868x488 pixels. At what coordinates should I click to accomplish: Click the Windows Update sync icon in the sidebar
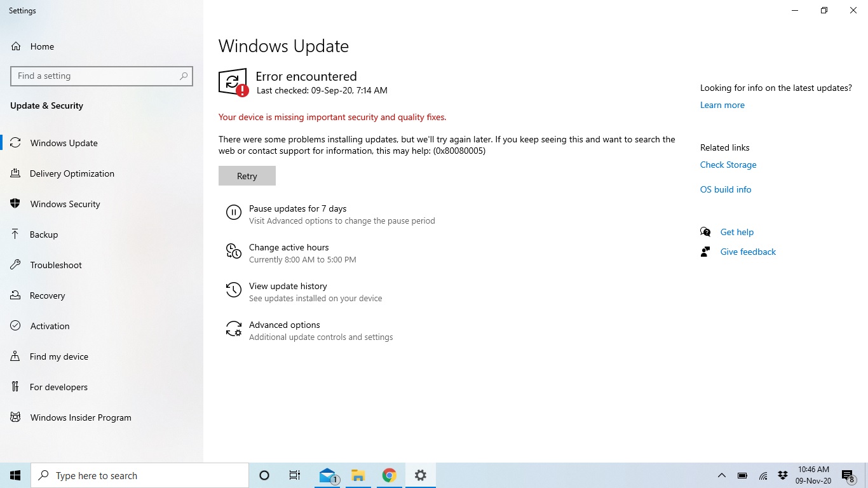click(16, 143)
